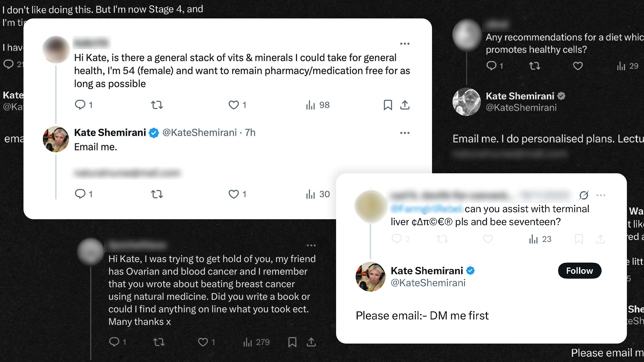The image size is (644, 362).
Task: Share the vits & minerals question tweet
Action: 405,105
